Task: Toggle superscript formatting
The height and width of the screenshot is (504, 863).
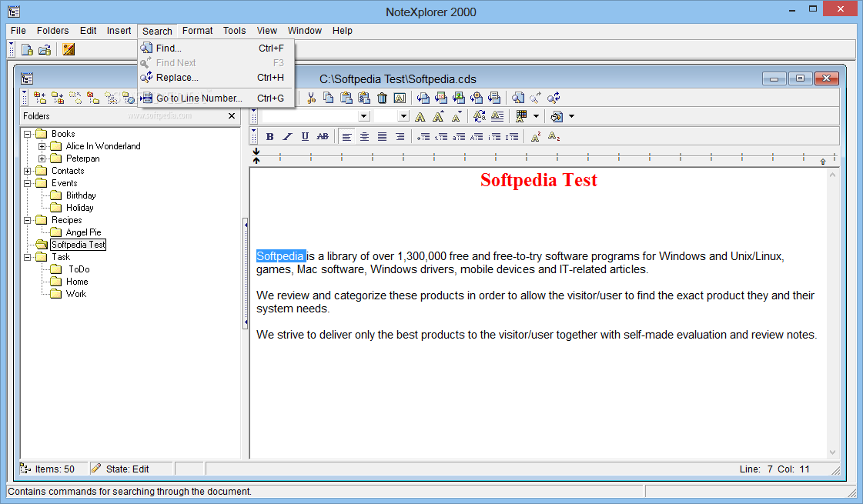Action: pos(536,136)
